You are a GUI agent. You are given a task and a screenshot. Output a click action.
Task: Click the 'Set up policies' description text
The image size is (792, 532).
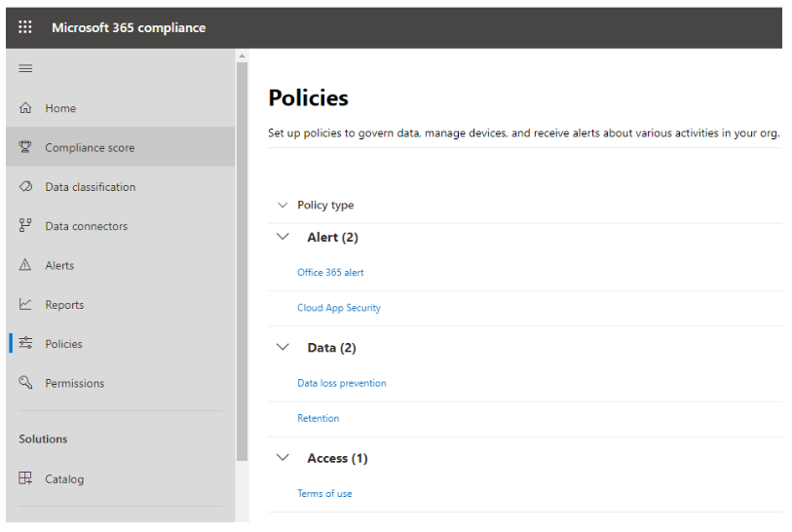pos(524,133)
